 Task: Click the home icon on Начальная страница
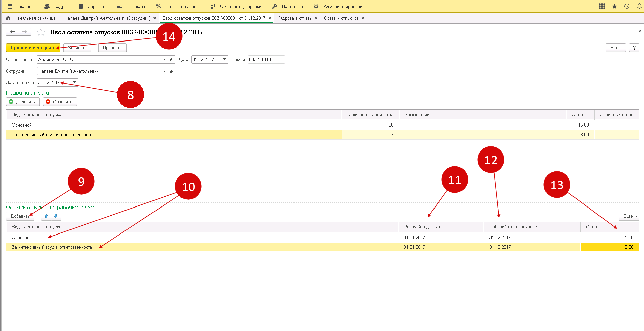(x=8, y=18)
